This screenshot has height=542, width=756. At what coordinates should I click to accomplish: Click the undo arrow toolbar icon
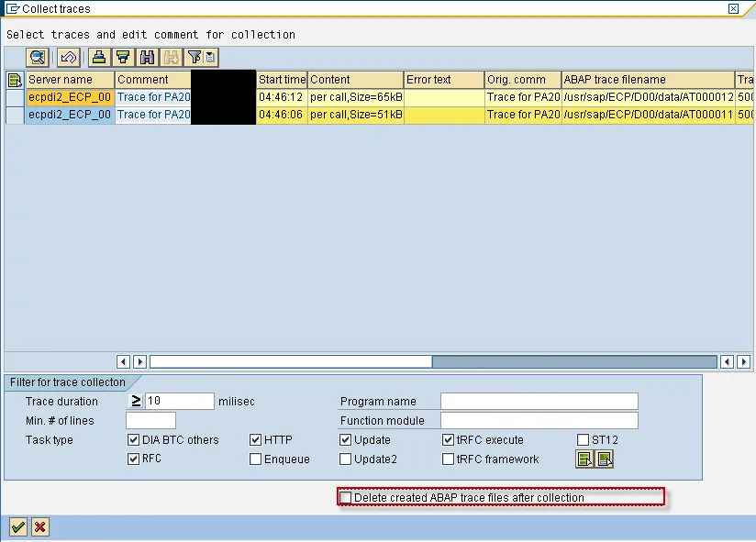68,57
